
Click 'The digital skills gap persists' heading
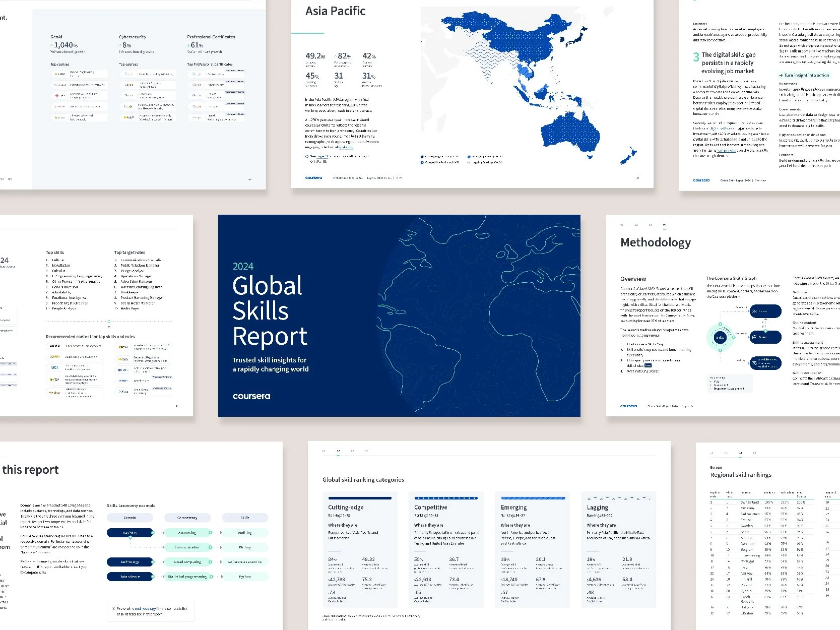tap(728, 62)
